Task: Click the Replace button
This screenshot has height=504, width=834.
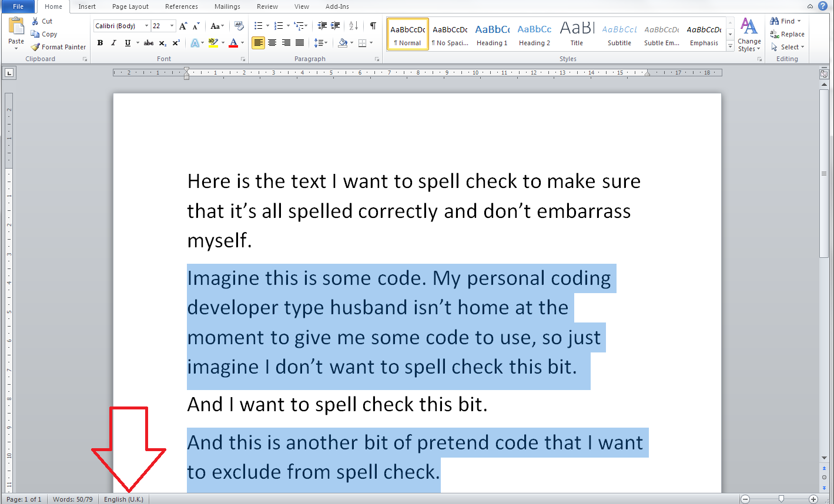Action: coord(788,34)
